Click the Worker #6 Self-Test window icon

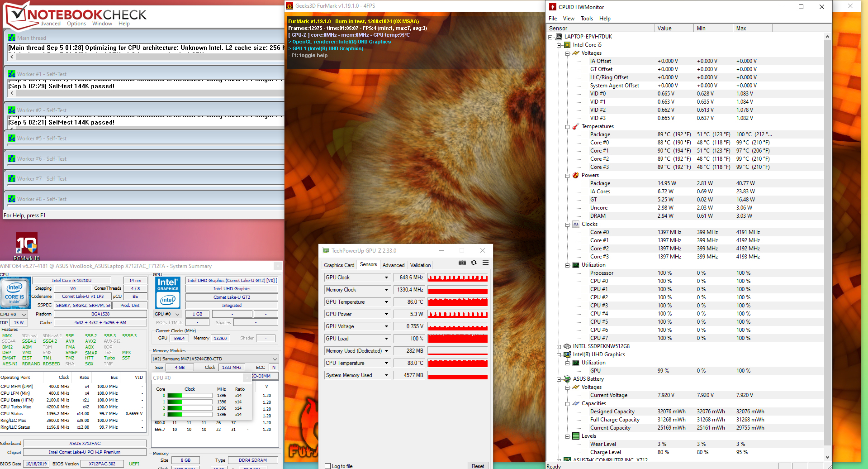click(12, 158)
